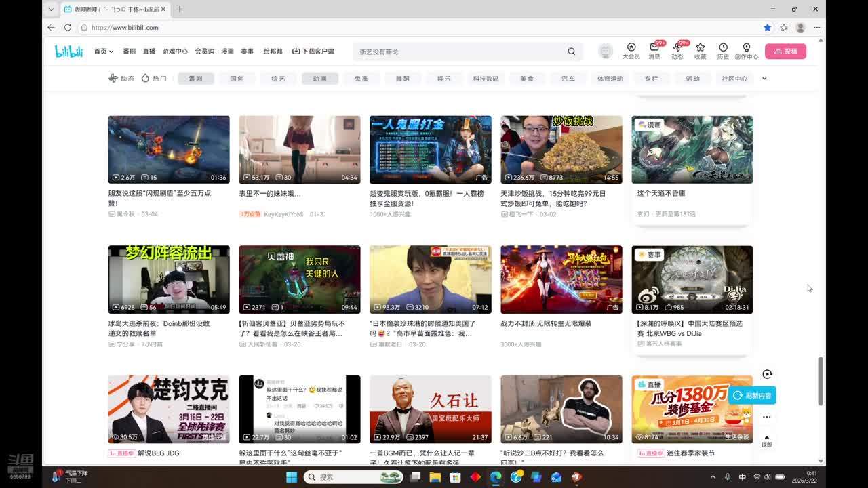868x488 pixels.
Task: Click the 刷新内容 refresh button
Action: click(x=752, y=395)
